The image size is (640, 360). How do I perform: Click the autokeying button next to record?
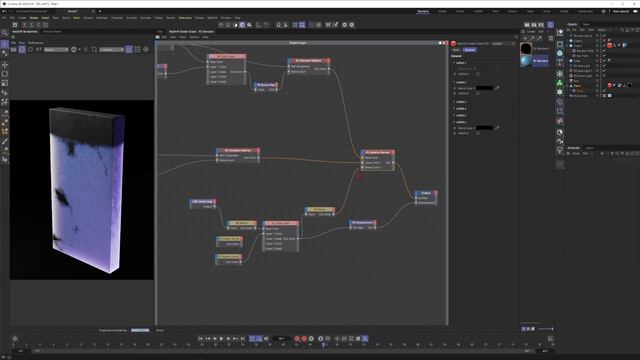(x=304, y=339)
